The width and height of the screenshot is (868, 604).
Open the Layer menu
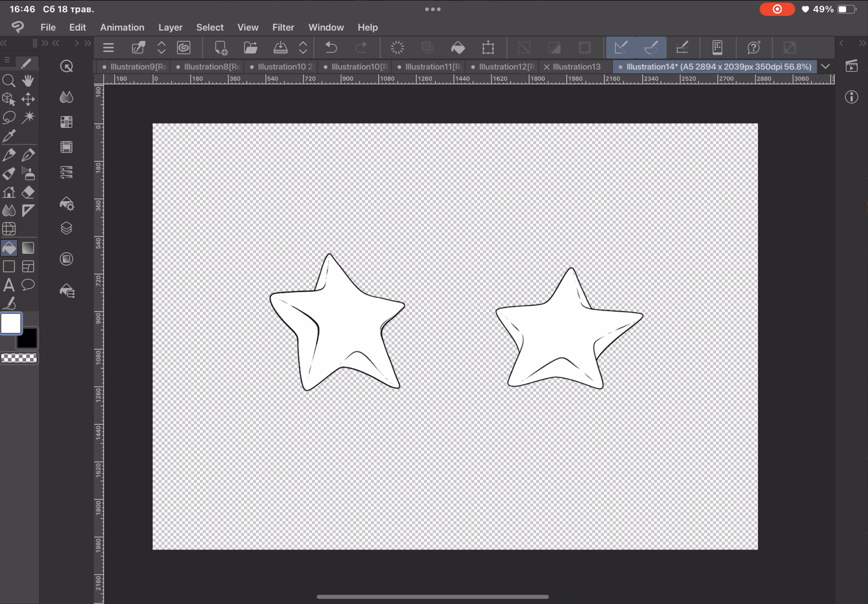click(x=170, y=27)
